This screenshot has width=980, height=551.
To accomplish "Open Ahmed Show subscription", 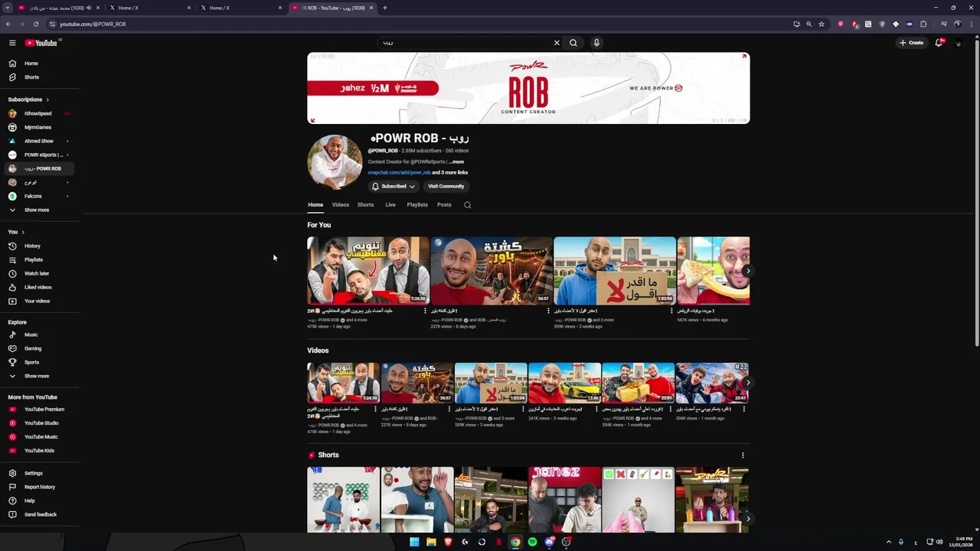I will coord(40,141).
